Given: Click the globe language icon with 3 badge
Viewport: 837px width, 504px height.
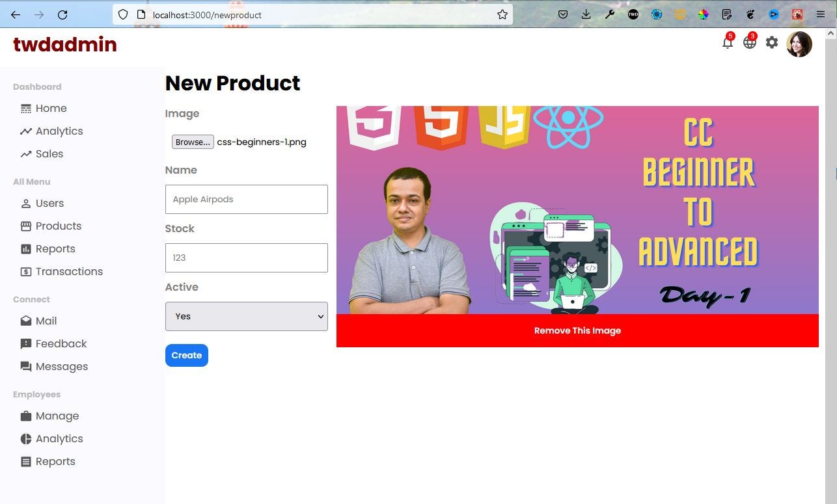Looking at the screenshot, I should coord(750,42).
